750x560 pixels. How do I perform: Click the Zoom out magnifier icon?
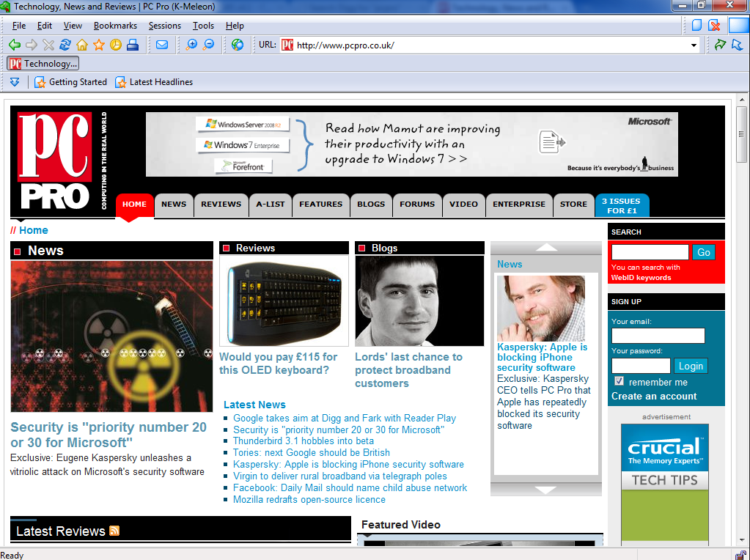(208, 45)
